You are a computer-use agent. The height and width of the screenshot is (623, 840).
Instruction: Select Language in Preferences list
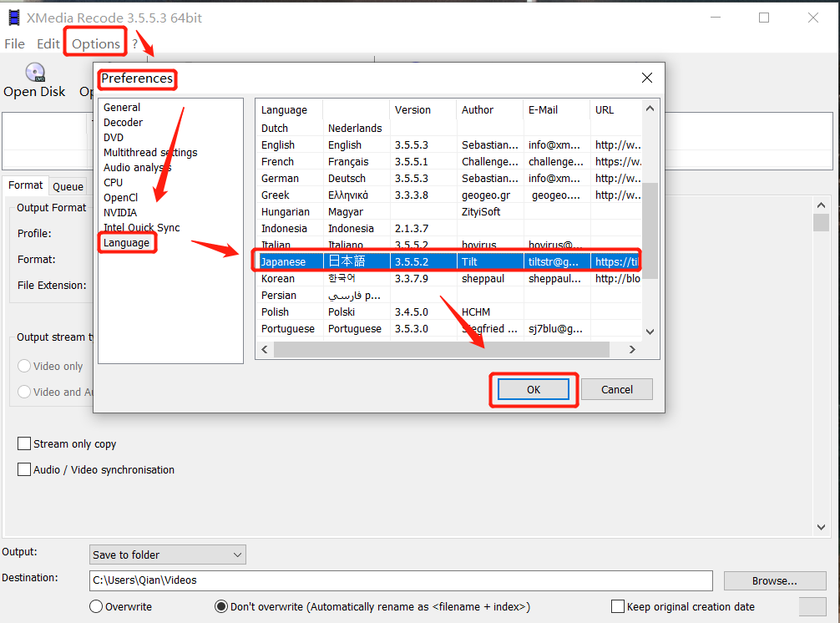[126, 243]
